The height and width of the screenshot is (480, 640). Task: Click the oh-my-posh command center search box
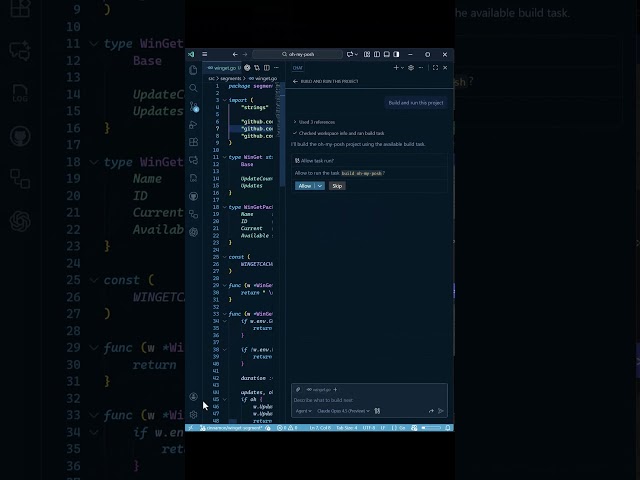point(298,54)
